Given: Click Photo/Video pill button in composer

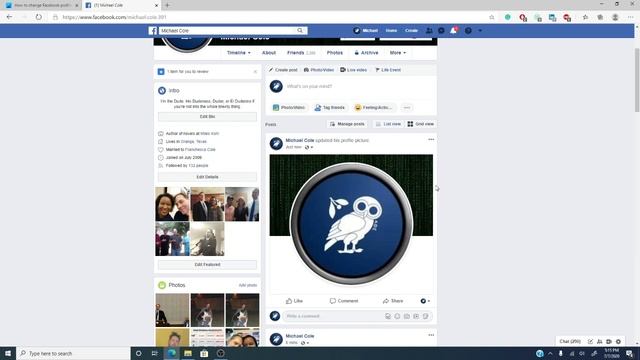Looking at the screenshot, I should coord(289,108).
